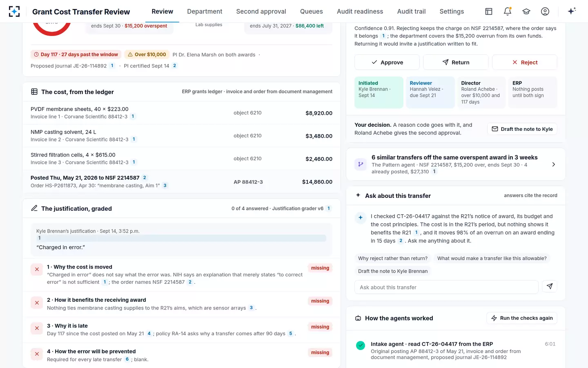Click the Return button
The width and height of the screenshot is (588, 368).
456,62
